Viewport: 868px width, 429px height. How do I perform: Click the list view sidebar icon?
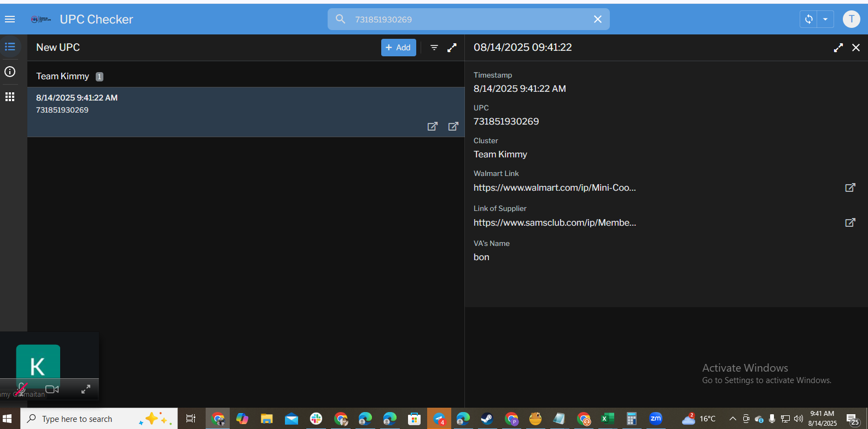click(10, 47)
